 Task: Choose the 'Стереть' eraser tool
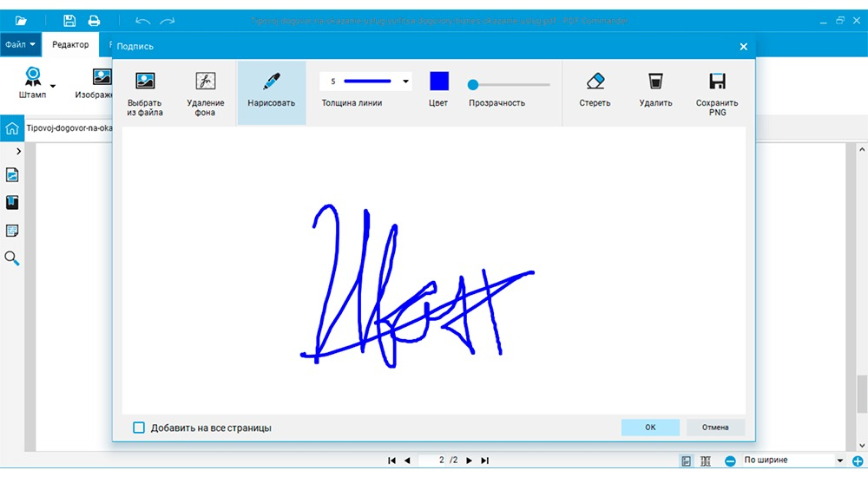(595, 81)
